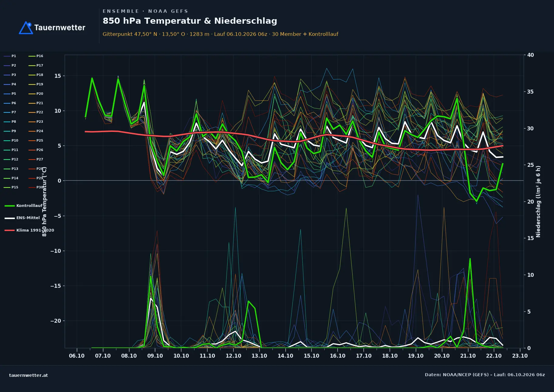Click the P23 legend entry

pyautogui.click(x=36, y=122)
